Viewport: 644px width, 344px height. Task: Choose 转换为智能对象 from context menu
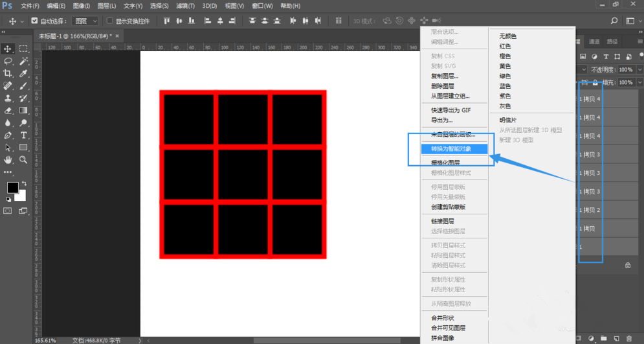pos(450,148)
